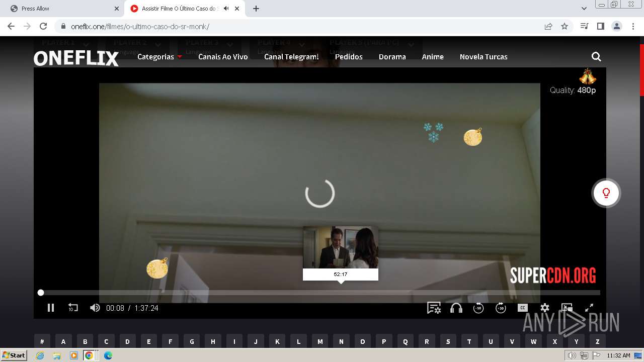Toggle browser side panel
Screen dimensions: 644x362
click(x=600, y=26)
